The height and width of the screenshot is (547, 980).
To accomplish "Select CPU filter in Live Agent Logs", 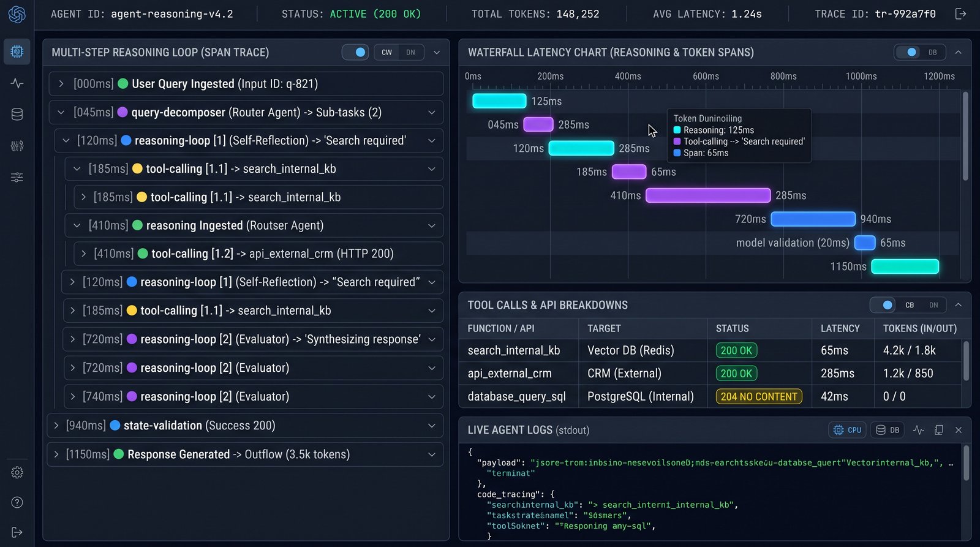I will [848, 430].
